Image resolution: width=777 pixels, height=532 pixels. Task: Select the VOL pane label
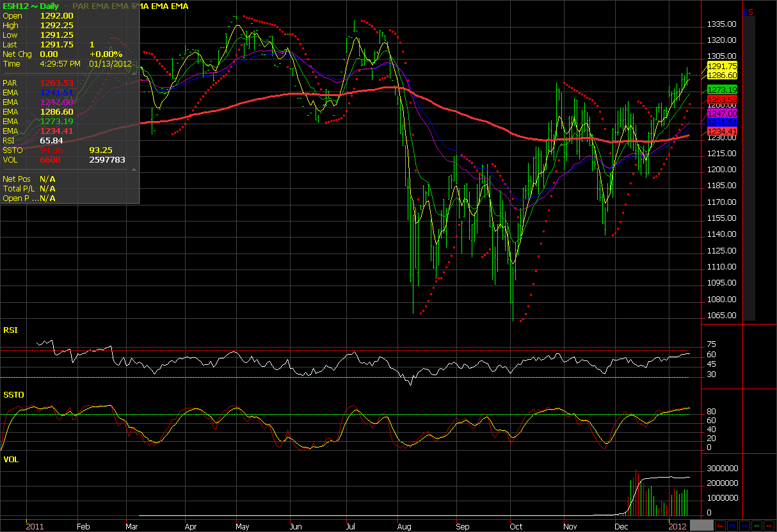11,459
